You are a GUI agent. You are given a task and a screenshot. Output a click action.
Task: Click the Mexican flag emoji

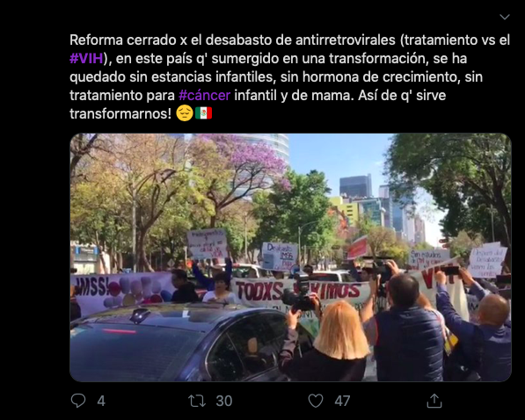coord(203,113)
